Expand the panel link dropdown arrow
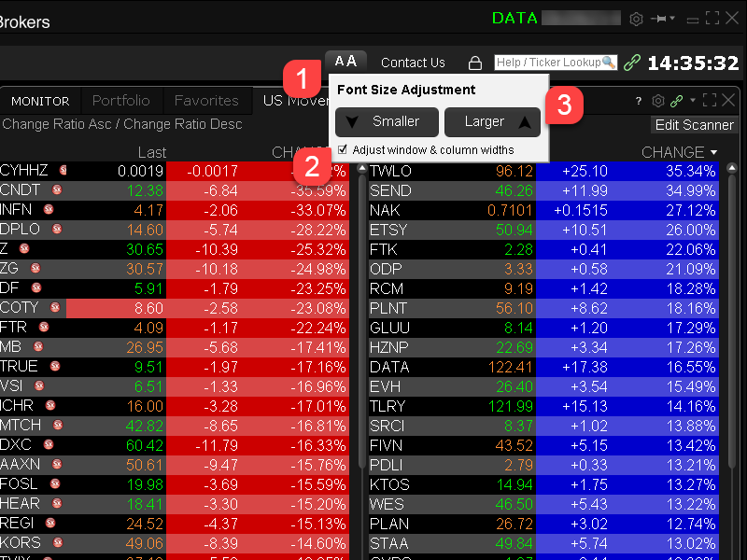This screenshot has width=747, height=560. pyautogui.click(x=693, y=100)
